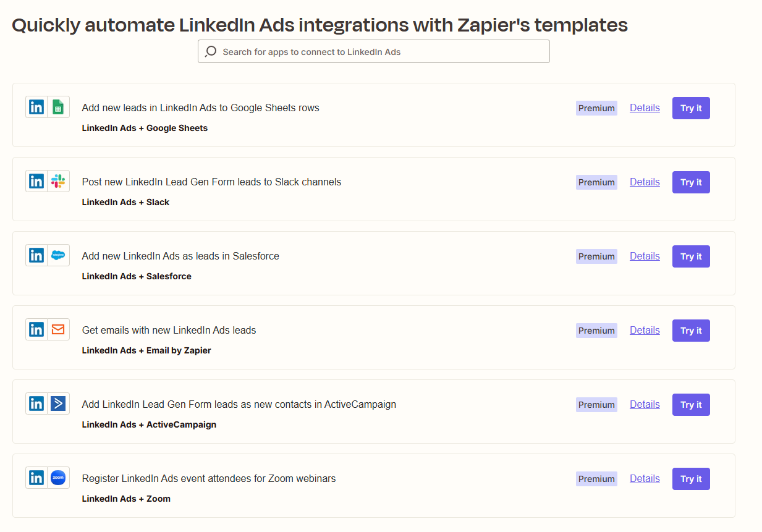The height and width of the screenshot is (532, 762).
Task: Click the Premium badge in the Zoom row
Action: pos(596,479)
